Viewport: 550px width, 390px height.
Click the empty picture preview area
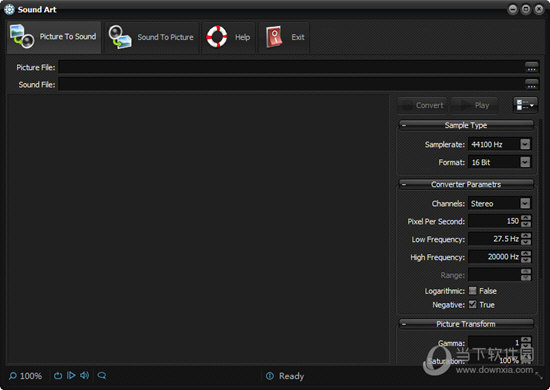click(198, 228)
